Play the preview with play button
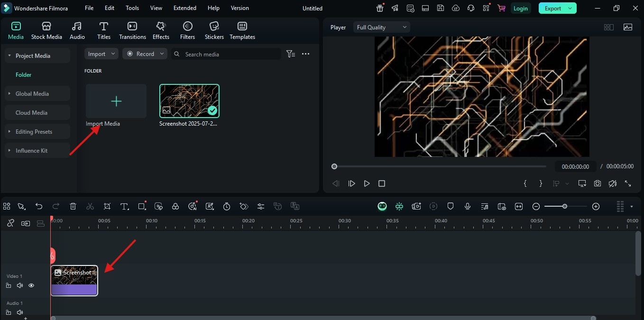644x320 pixels. point(367,183)
